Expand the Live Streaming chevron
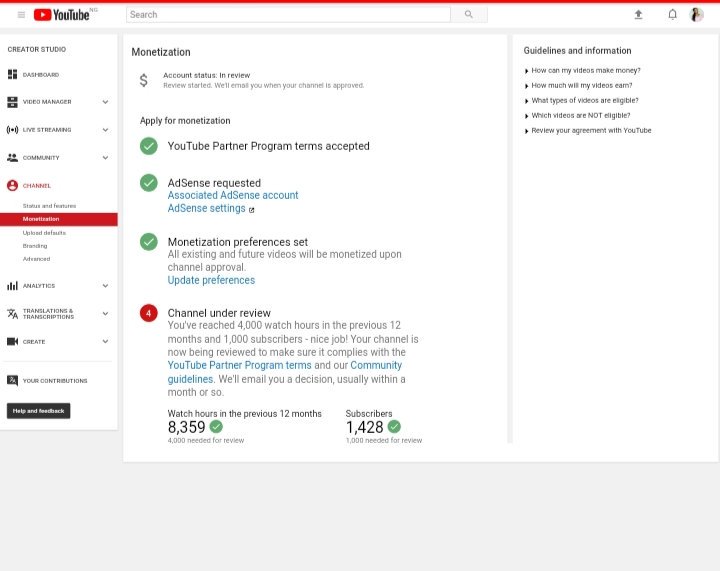Image resolution: width=720 pixels, height=571 pixels. [105, 130]
